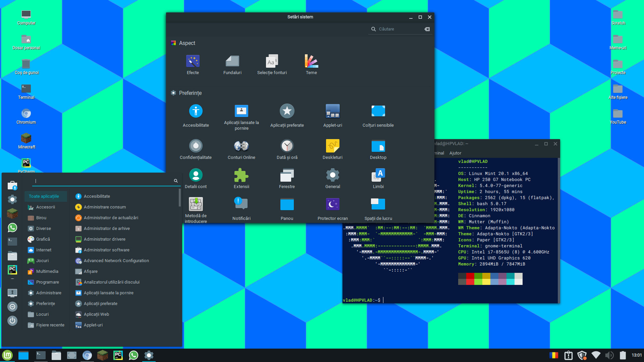The height and width of the screenshot is (362, 644).
Task: Open Teme appearance settings
Action: 311,62
